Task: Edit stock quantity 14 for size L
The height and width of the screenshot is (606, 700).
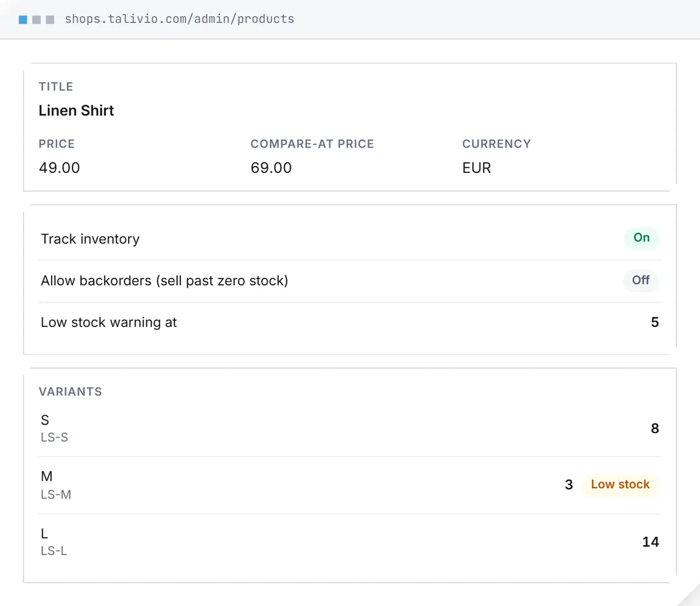Action: tap(650, 542)
